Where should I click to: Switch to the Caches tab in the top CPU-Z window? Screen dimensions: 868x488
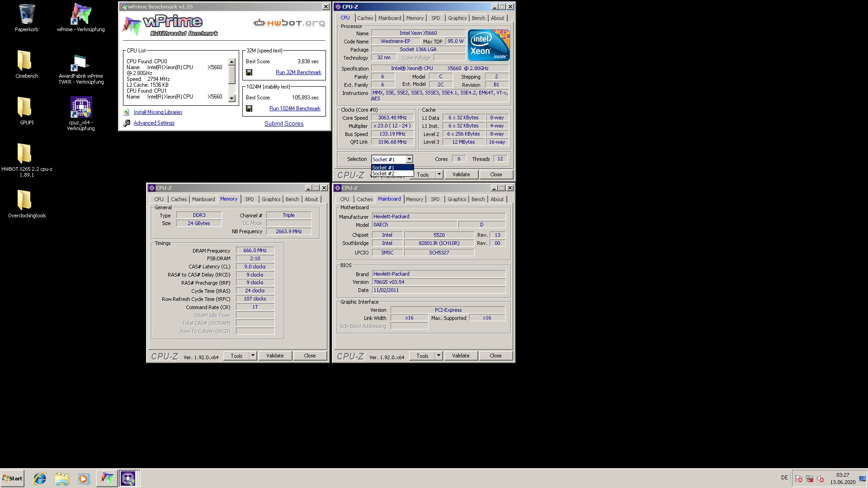(365, 18)
